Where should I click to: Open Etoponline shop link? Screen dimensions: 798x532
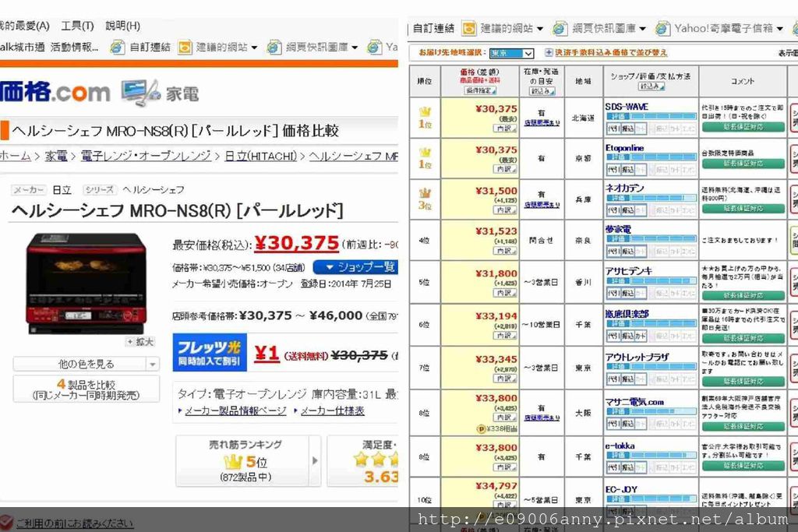[x=624, y=148]
